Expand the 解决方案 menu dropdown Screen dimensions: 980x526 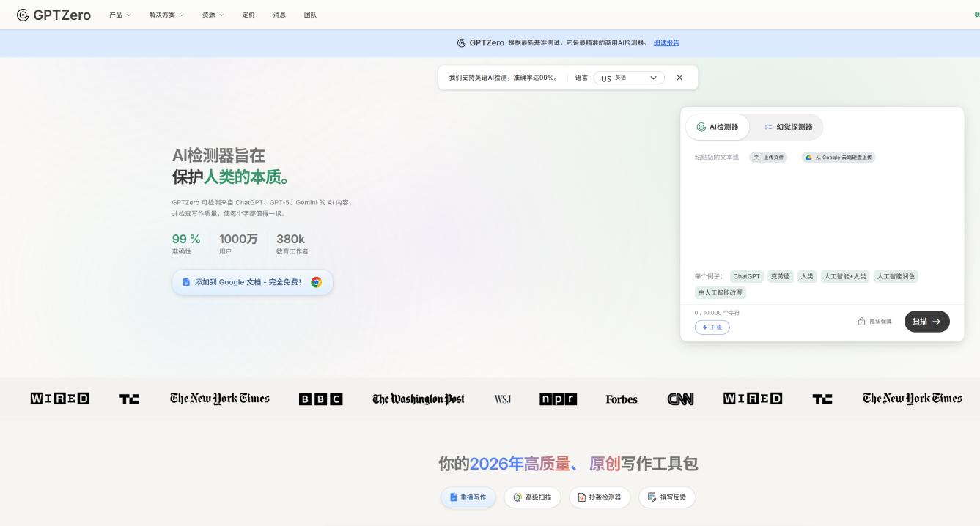click(166, 15)
